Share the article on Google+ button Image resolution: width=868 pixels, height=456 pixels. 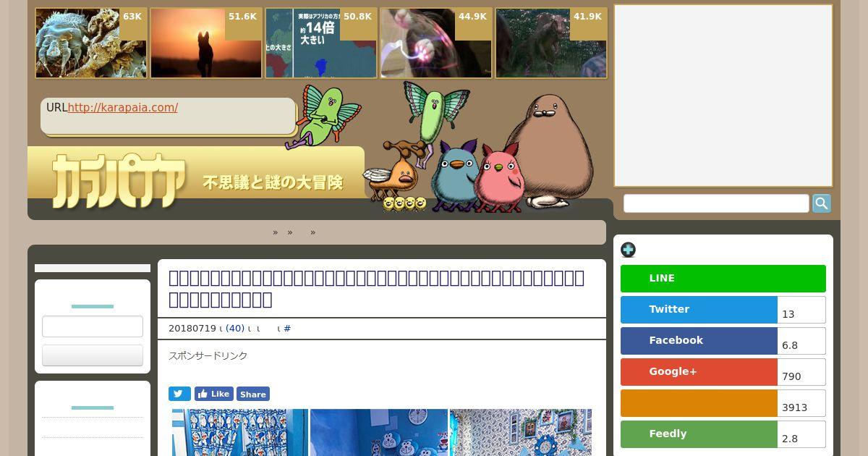pos(699,372)
